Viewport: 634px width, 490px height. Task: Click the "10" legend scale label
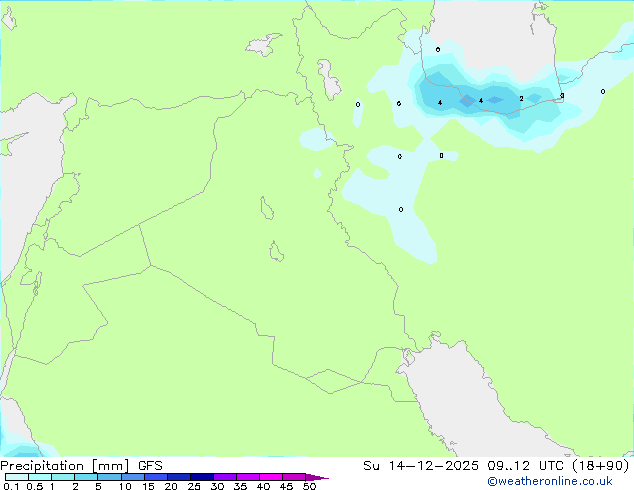[x=125, y=486]
